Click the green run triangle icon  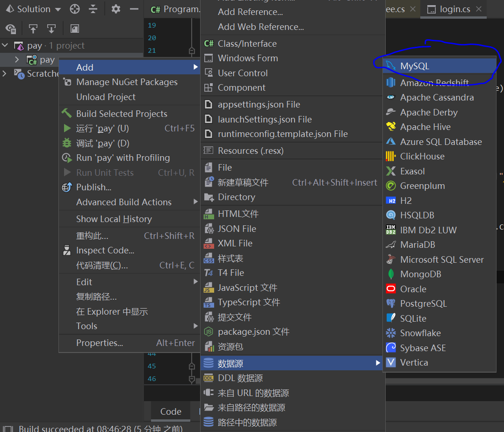(x=67, y=128)
